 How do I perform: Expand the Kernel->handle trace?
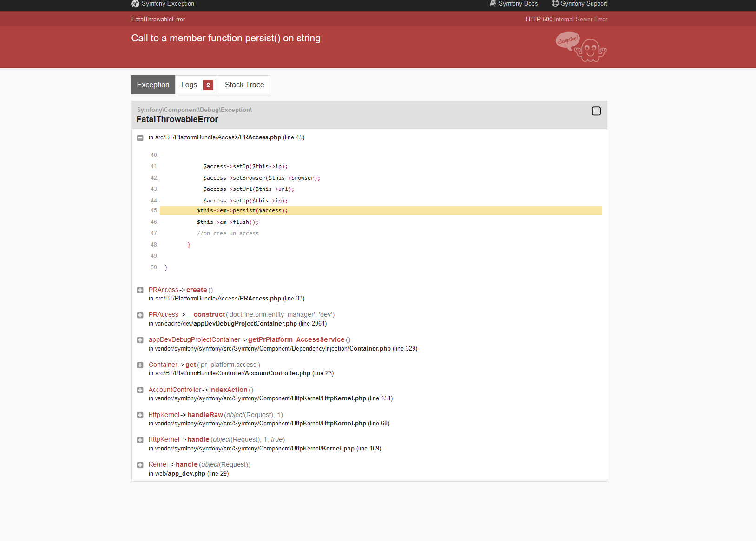[x=140, y=465]
